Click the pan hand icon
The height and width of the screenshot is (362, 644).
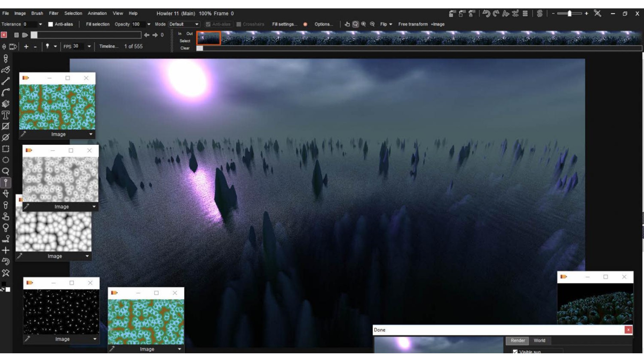[347, 24]
